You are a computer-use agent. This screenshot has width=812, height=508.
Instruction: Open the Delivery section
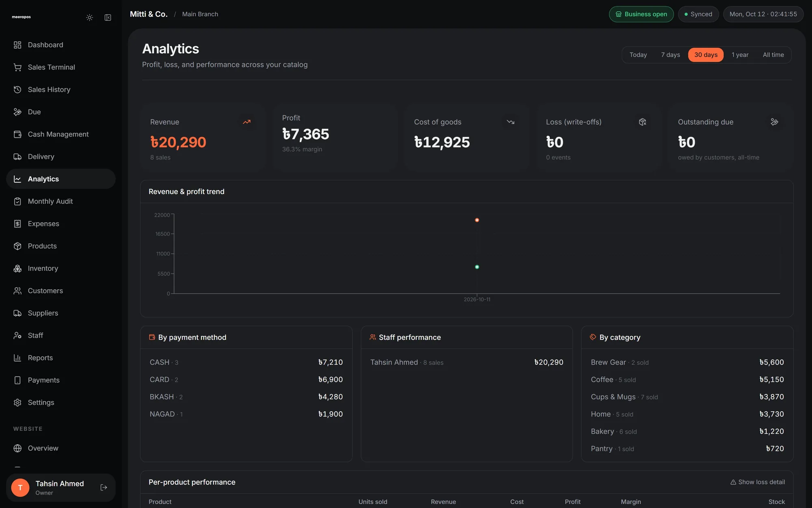click(x=61, y=156)
